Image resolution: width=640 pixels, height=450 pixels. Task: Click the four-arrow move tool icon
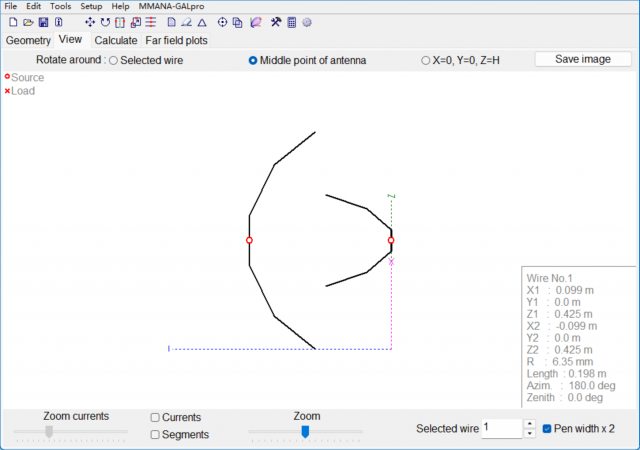[90, 22]
